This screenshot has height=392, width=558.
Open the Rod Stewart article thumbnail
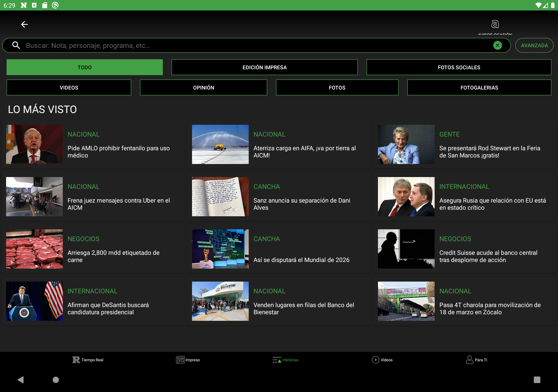[406, 144]
